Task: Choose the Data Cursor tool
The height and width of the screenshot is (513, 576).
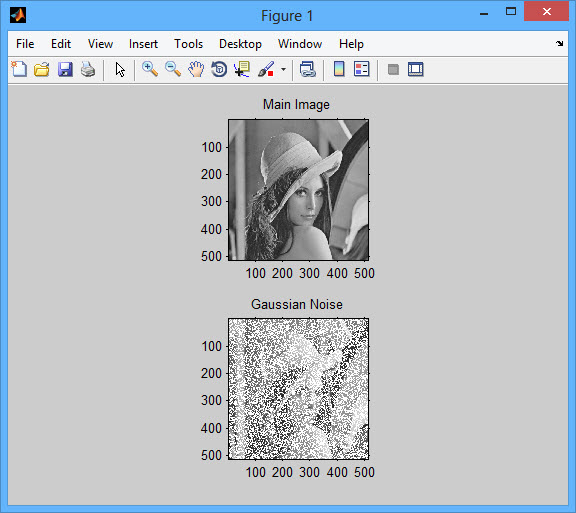Action: click(x=242, y=69)
